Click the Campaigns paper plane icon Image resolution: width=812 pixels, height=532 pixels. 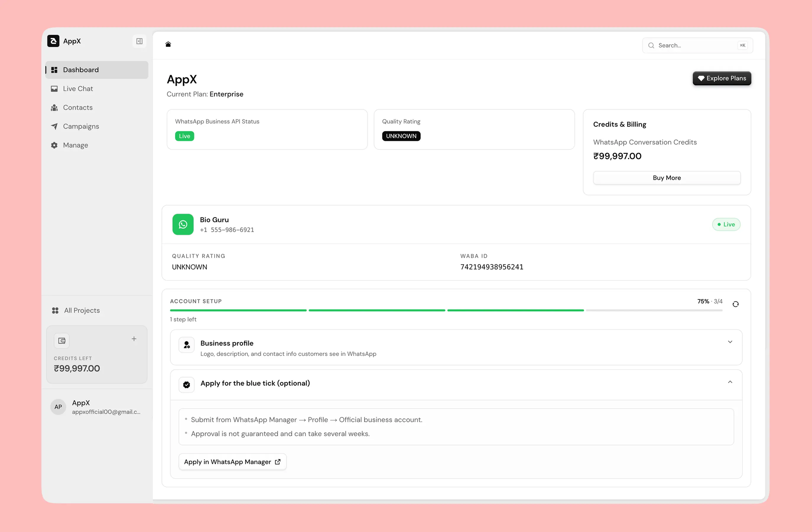point(54,126)
